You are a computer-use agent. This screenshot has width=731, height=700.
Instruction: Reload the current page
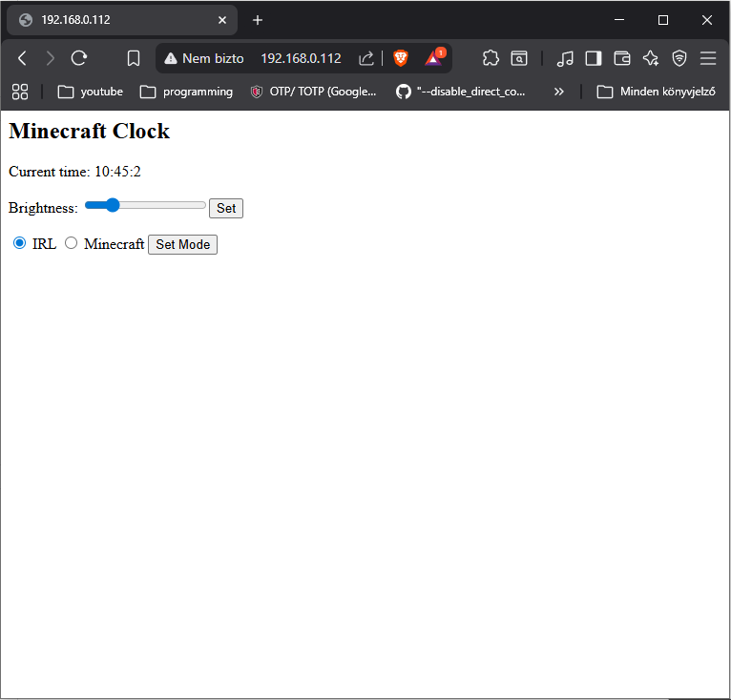coord(79,58)
